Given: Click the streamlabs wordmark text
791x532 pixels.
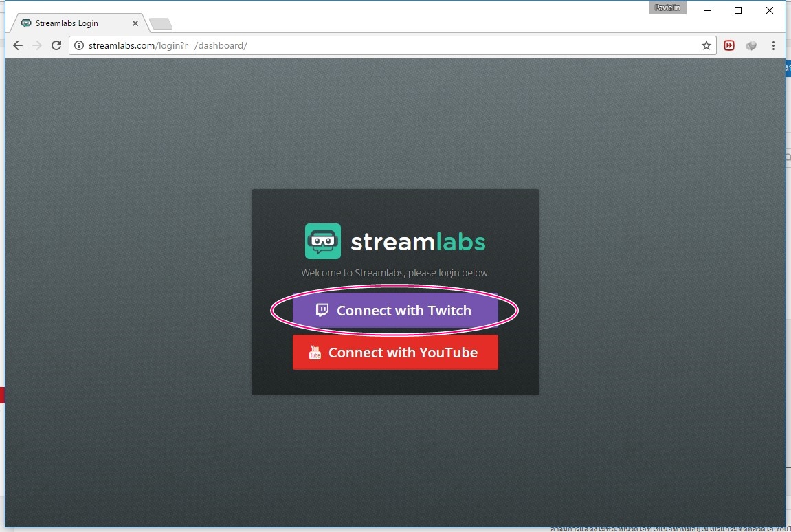Looking at the screenshot, I should (418, 242).
